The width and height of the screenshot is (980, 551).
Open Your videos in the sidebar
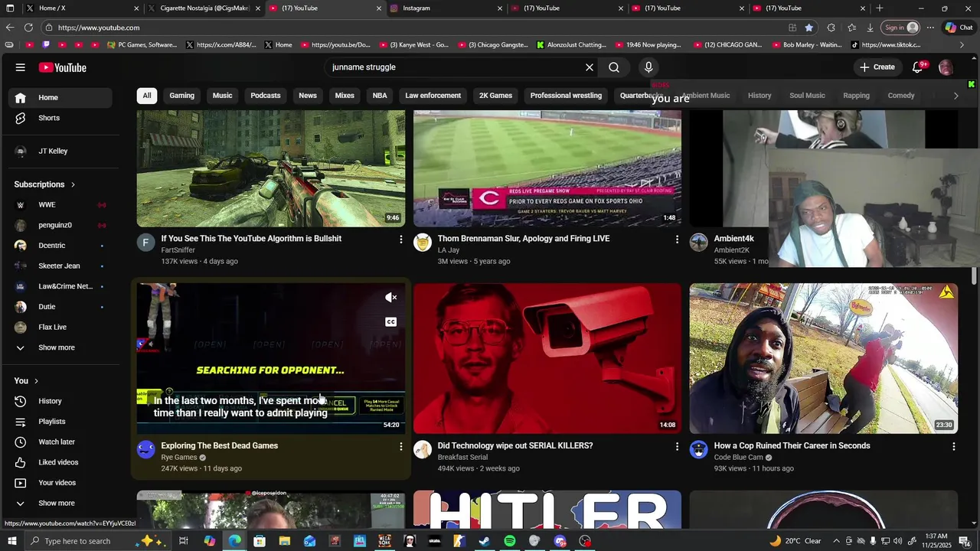(60, 483)
